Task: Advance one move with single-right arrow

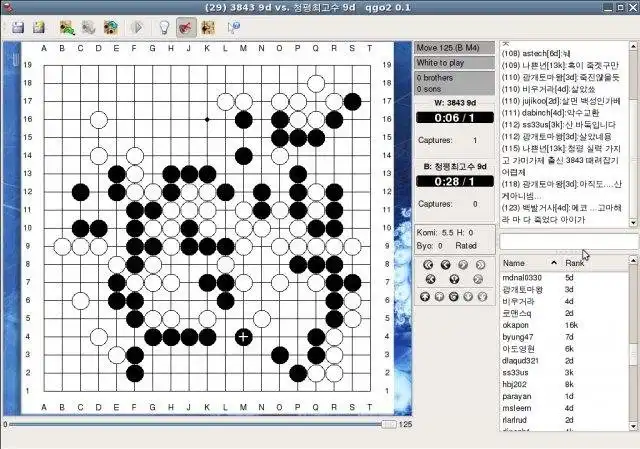Action: click(463, 265)
